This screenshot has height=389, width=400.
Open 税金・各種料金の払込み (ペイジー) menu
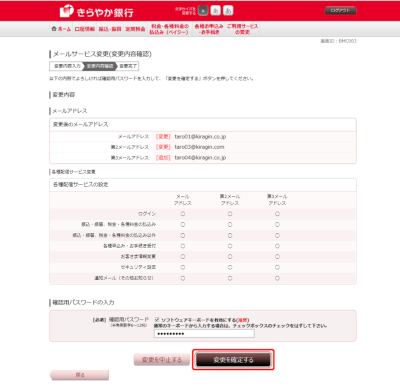[169, 29]
